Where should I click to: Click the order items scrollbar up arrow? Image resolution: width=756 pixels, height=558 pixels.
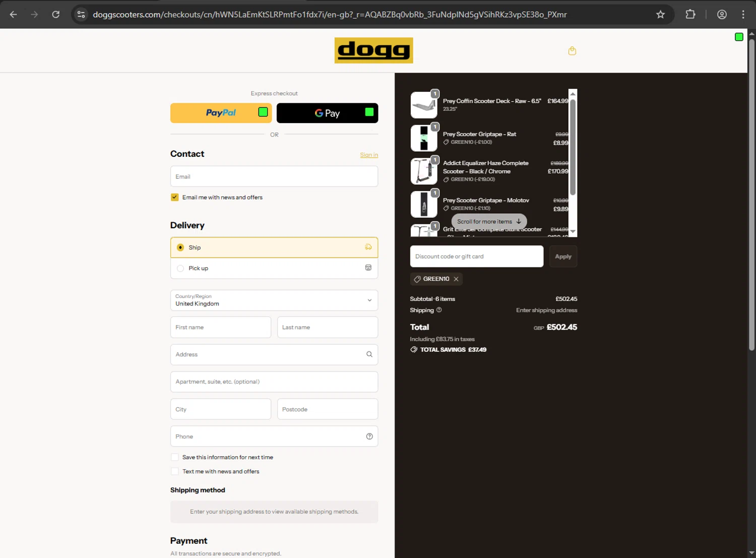click(x=573, y=94)
